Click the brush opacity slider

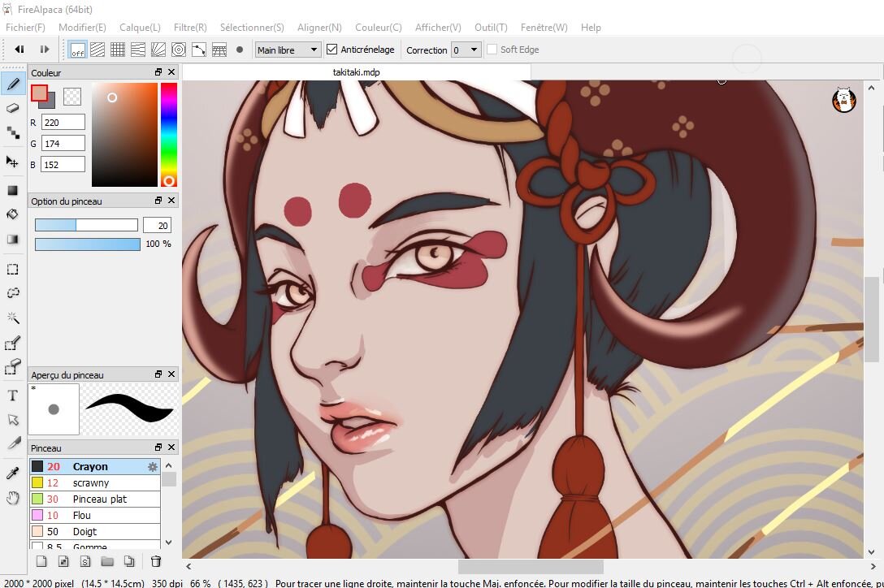click(x=88, y=244)
